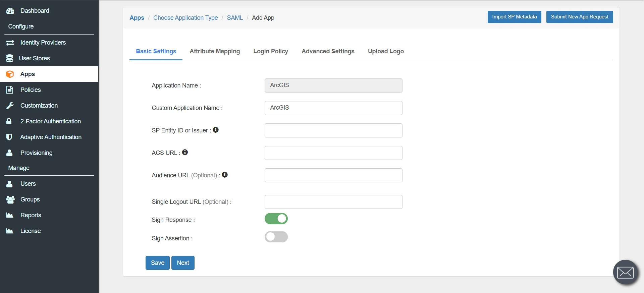The width and height of the screenshot is (644, 293).
Task: Click info icon next to ACS URL
Action: coord(185,152)
